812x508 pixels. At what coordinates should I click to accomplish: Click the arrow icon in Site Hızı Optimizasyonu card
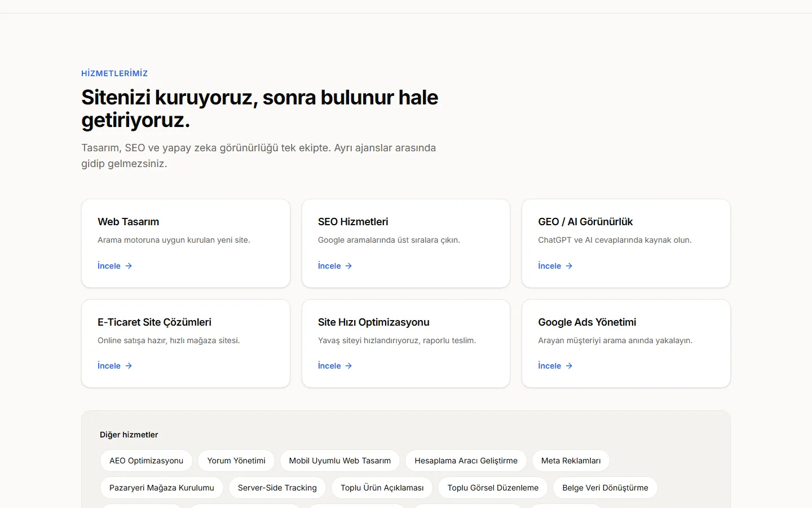348,366
